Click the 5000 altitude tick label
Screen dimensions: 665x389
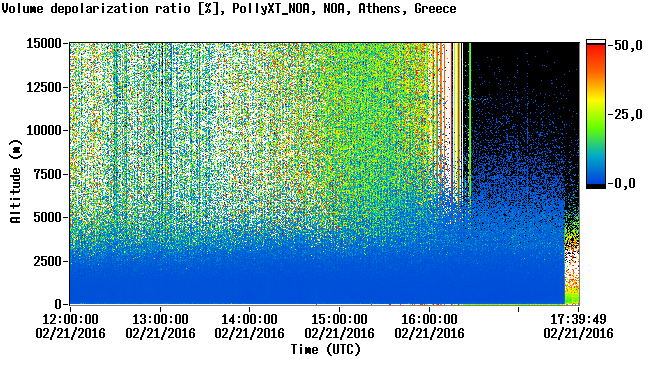pyautogui.click(x=47, y=218)
